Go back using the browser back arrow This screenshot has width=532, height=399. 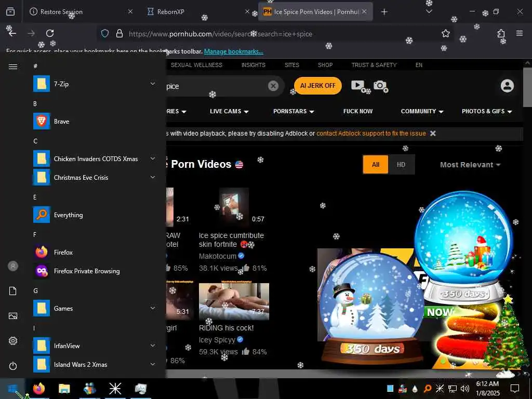[x=12, y=33]
